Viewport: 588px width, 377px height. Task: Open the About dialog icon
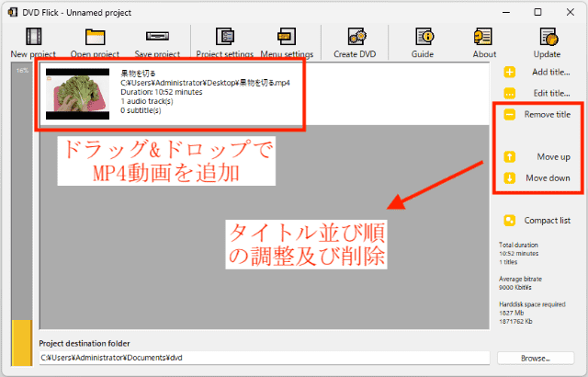(484, 38)
